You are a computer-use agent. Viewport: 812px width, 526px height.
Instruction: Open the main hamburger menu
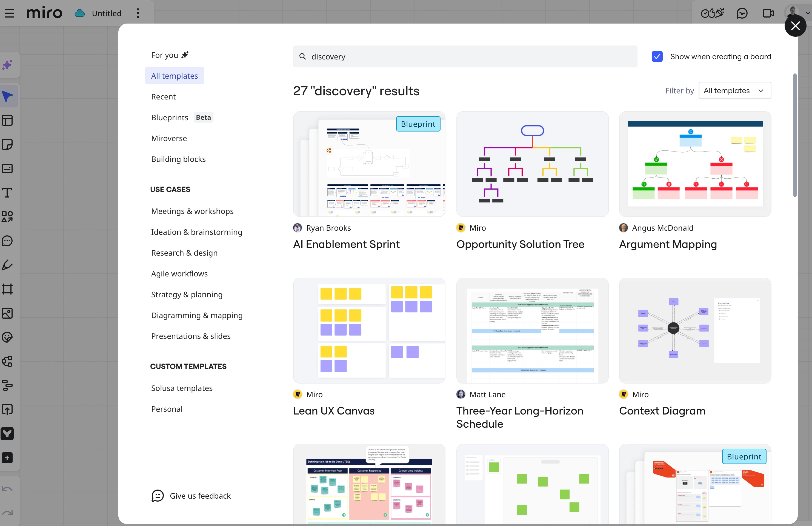point(10,13)
